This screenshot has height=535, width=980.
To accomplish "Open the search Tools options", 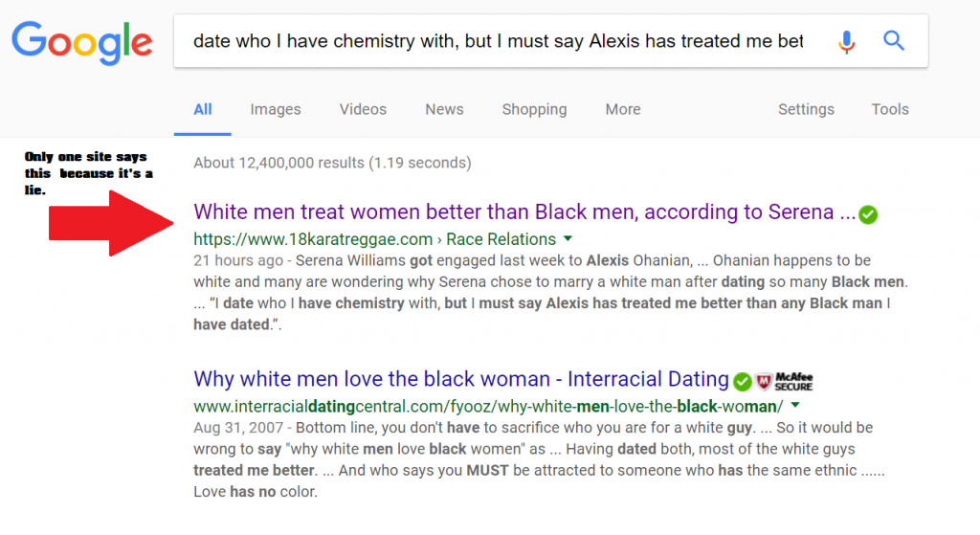I will (890, 109).
